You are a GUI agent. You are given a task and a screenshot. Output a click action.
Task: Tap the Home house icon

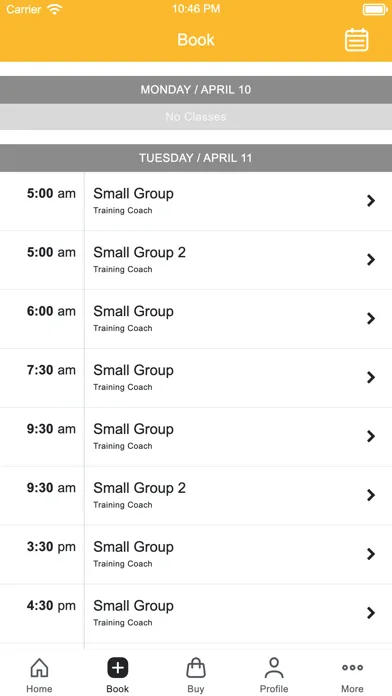(39, 668)
